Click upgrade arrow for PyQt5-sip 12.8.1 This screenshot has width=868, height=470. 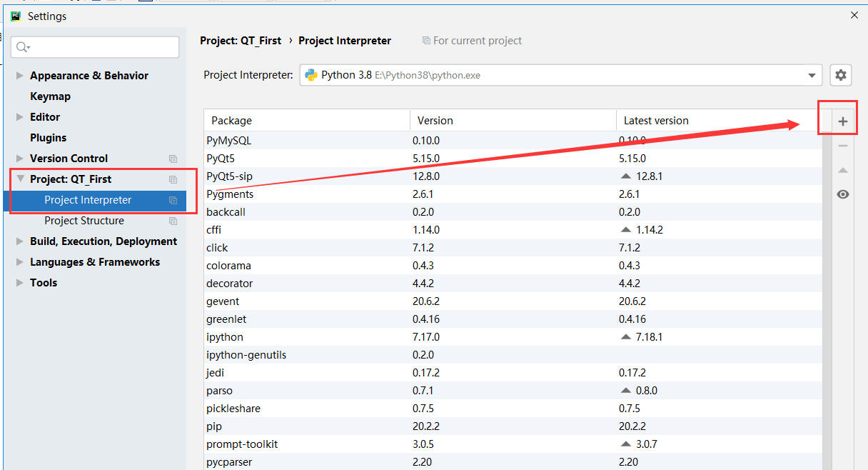click(626, 176)
